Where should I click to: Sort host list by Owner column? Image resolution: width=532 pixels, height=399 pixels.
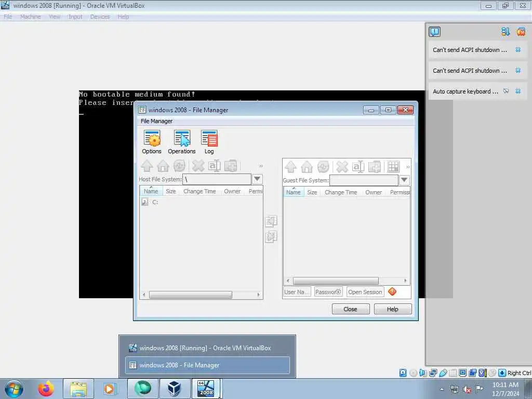click(x=232, y=191)
